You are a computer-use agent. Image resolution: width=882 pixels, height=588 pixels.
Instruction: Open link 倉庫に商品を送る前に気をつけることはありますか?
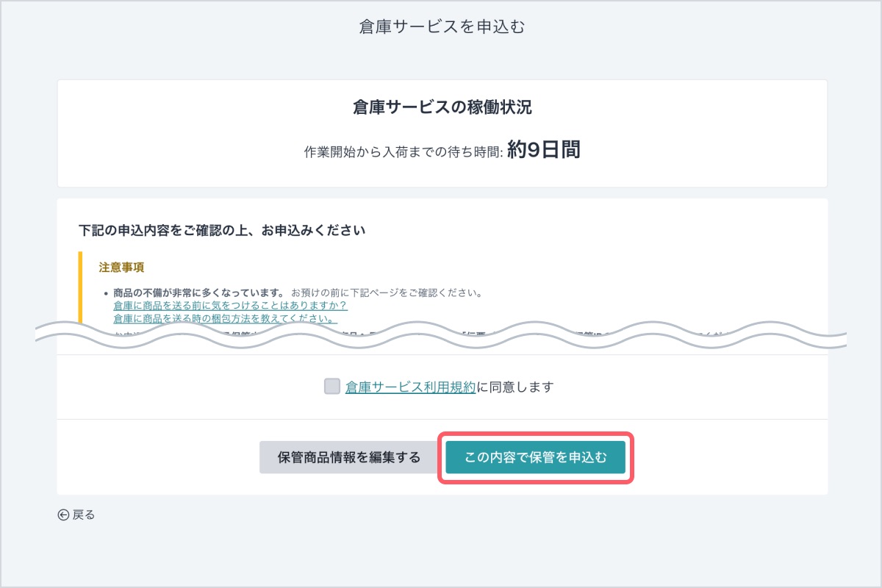[230, 305]
